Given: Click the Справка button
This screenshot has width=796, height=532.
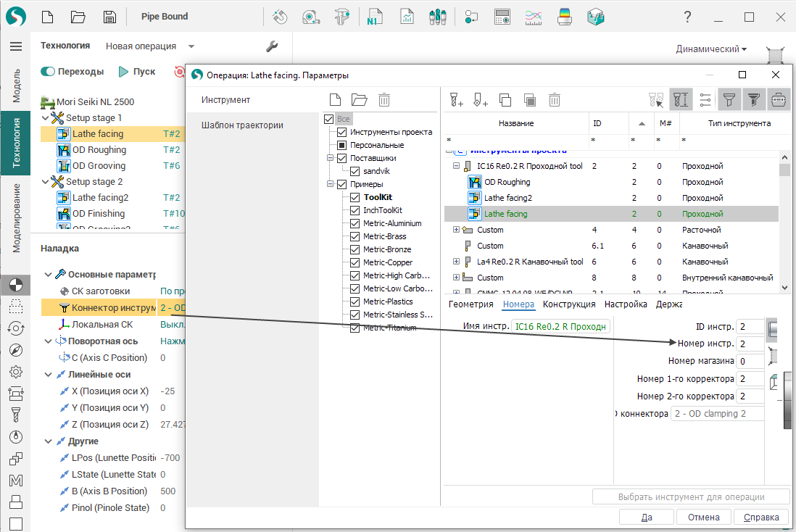Looking at the screenshot, I should [x=760, y=517].
